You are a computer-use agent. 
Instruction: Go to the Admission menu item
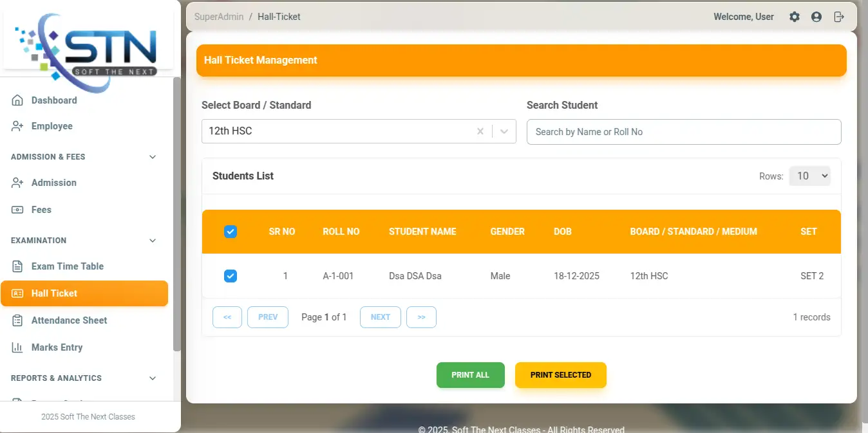[53, 183]
